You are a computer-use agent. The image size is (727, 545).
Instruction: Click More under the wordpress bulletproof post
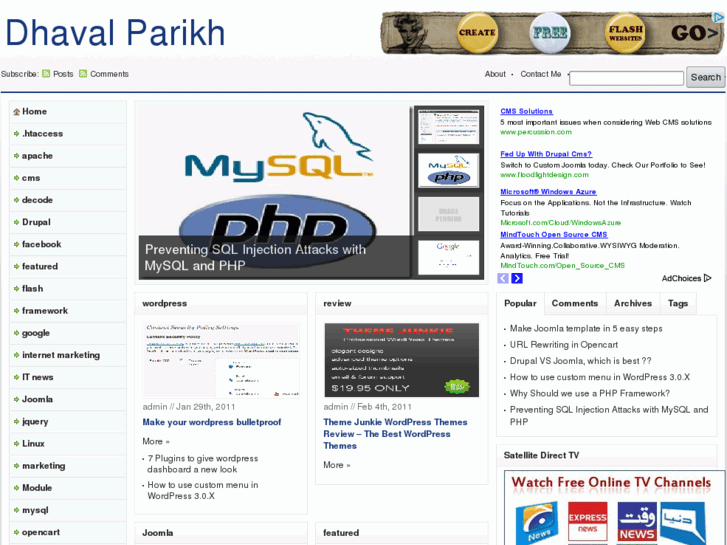point(156,442)
